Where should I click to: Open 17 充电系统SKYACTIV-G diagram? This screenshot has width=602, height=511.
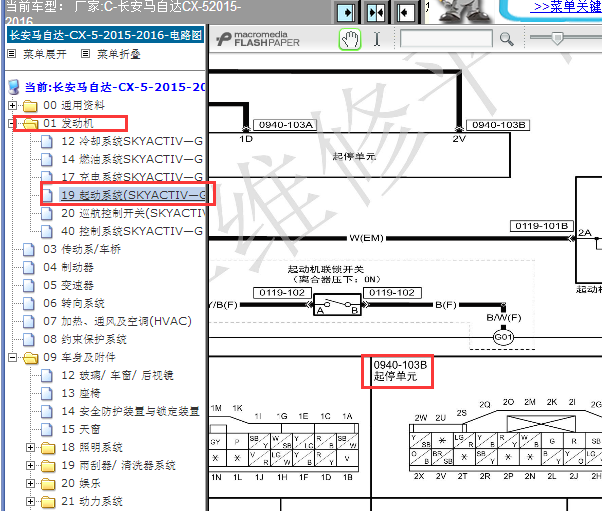(x=132, y=177)
